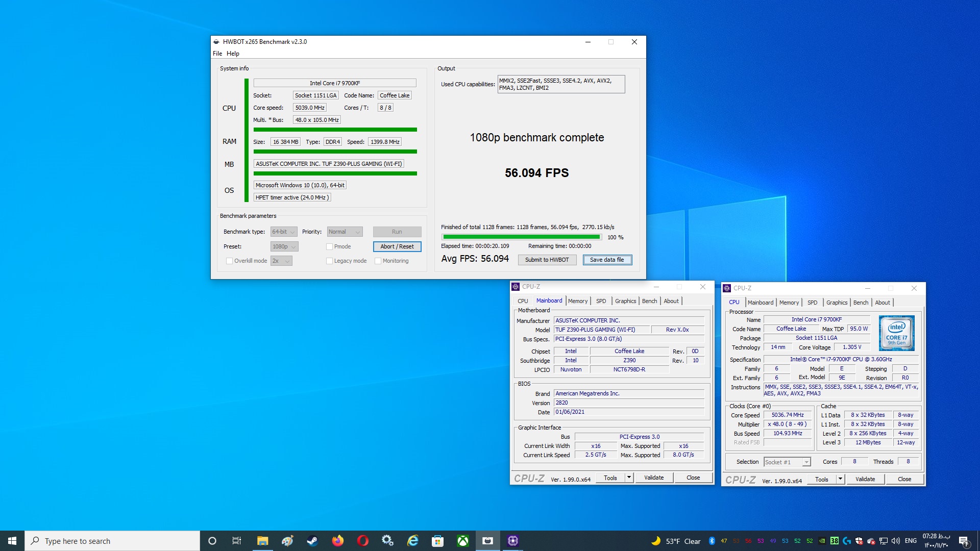This screenshot has width=980, height=551.
Task: Click the ENG language indicator
Action: tap(911, 541)
